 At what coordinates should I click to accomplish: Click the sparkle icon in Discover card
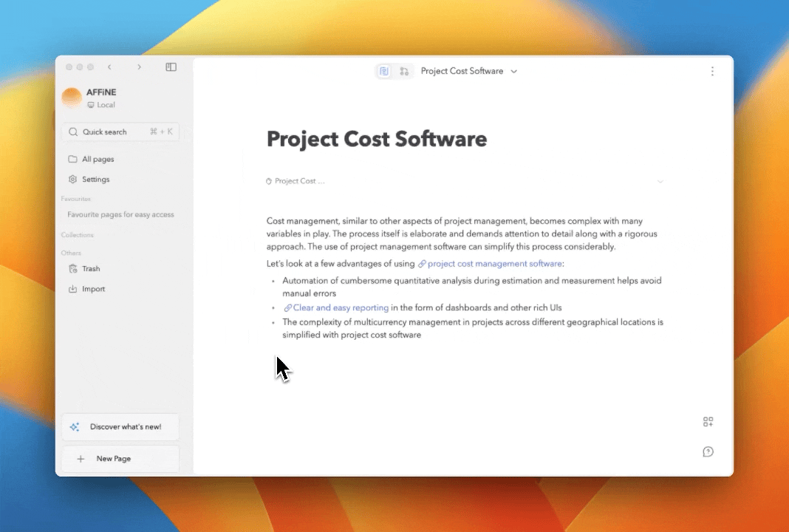pos(75,427)
